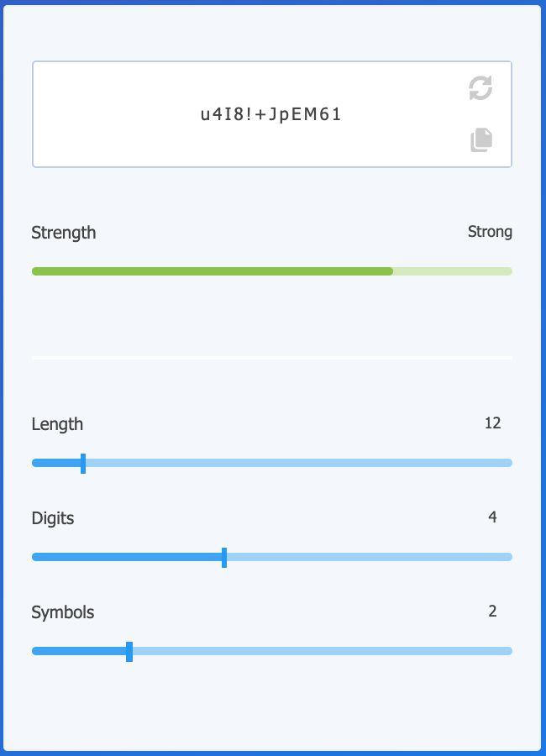Image resolution: width=546 pixels, height=756 pixels.
Task: Click the filled portion of the Symbols slider
Action: pos(80,651)
